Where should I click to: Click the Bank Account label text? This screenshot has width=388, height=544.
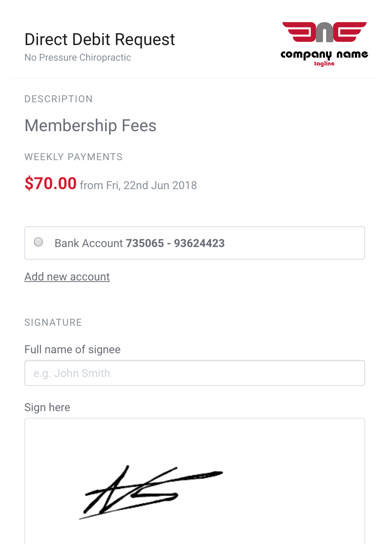88,243
